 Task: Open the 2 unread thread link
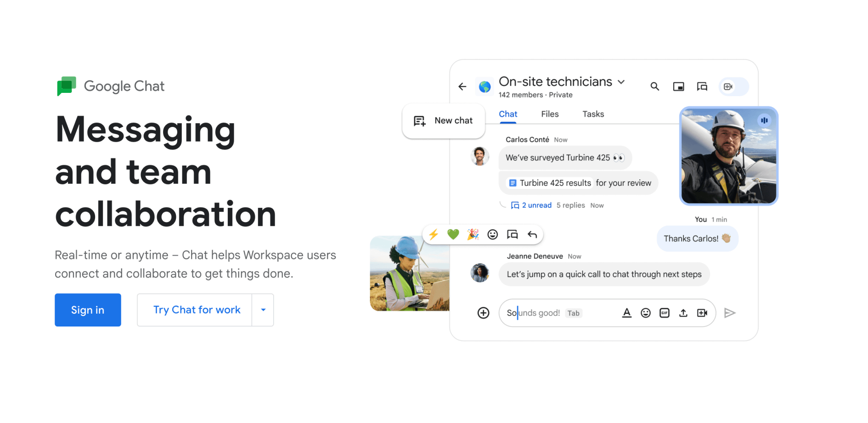[x=531, y=206]
